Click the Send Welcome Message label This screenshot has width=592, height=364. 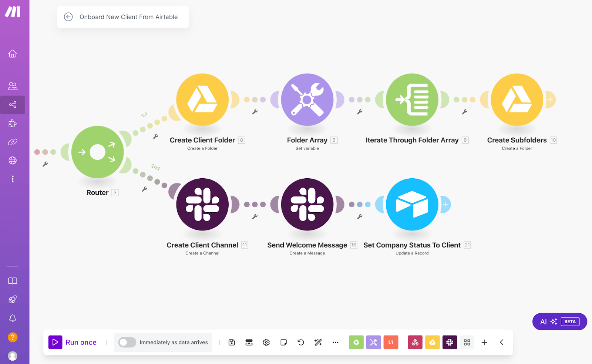(307, 245)
